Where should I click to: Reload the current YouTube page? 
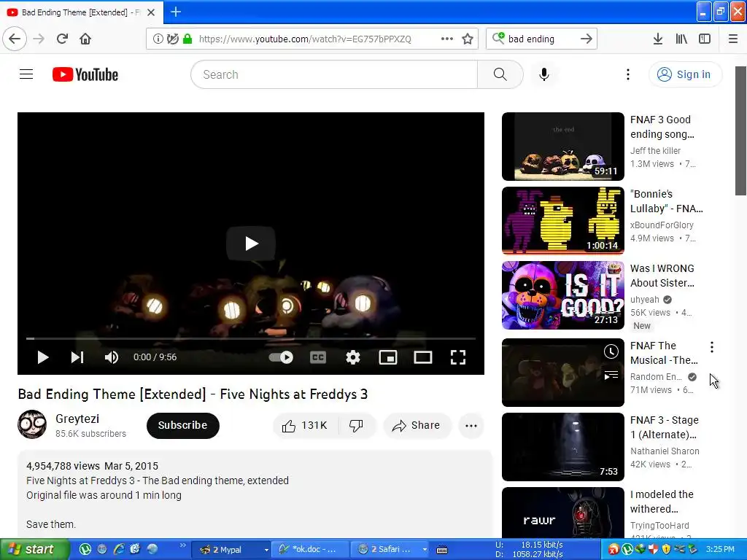[62, 39]
